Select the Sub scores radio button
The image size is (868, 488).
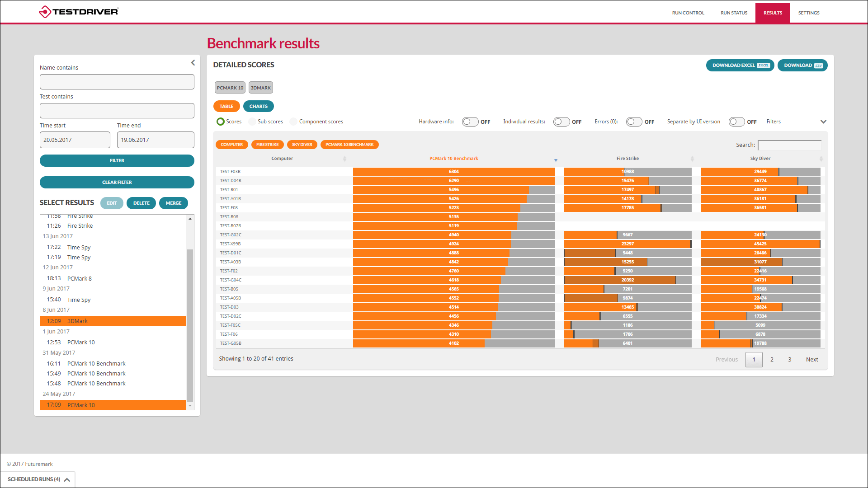pos(252,122)
